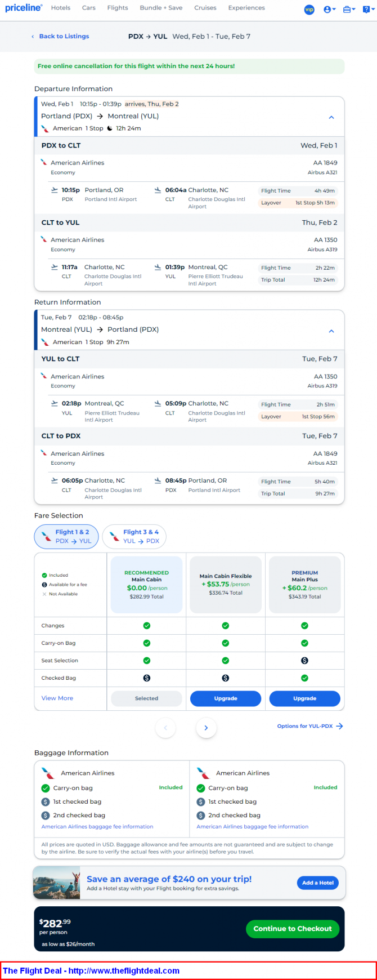Click the previous carousel arrow under fares
Image resolution: width=377 pixels, height=980 pixels.
[x=165, y=728]
